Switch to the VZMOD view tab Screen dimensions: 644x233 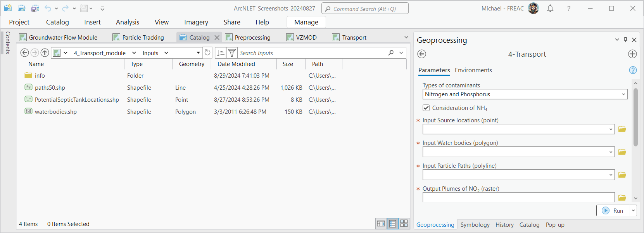(x=302, y=37)
